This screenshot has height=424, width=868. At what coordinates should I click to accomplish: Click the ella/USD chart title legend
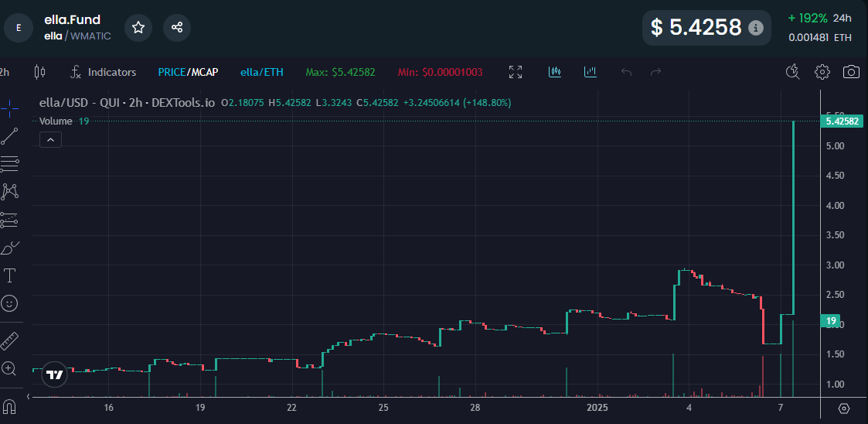[x=127, y=103]
